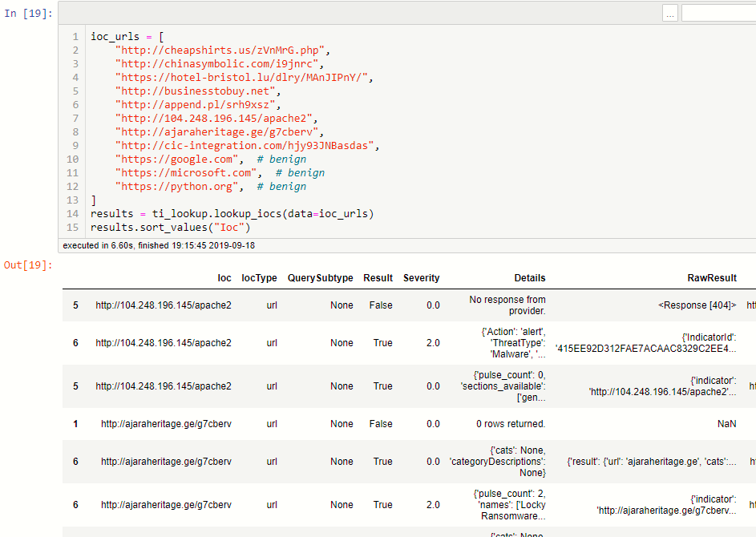Select the QuerySubtype column header
Image resolution: width=756 pixels, height=537 pixels.
pyautogui.click(x=321, y=278)
